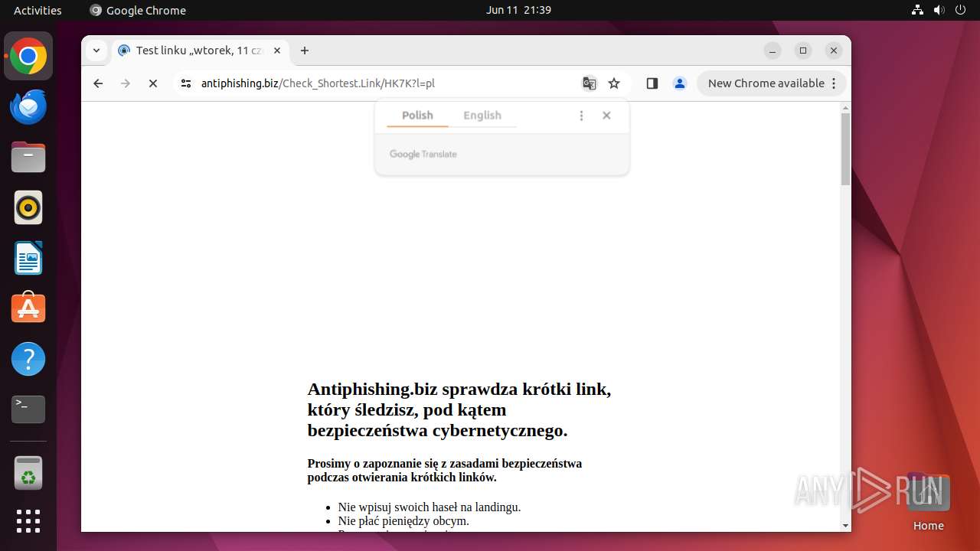Open the power menu in top bar
This screenshot has width=980, height=551.
961,10
